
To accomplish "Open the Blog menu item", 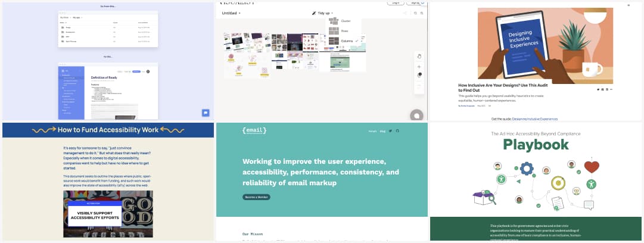I will pos(382,131).
